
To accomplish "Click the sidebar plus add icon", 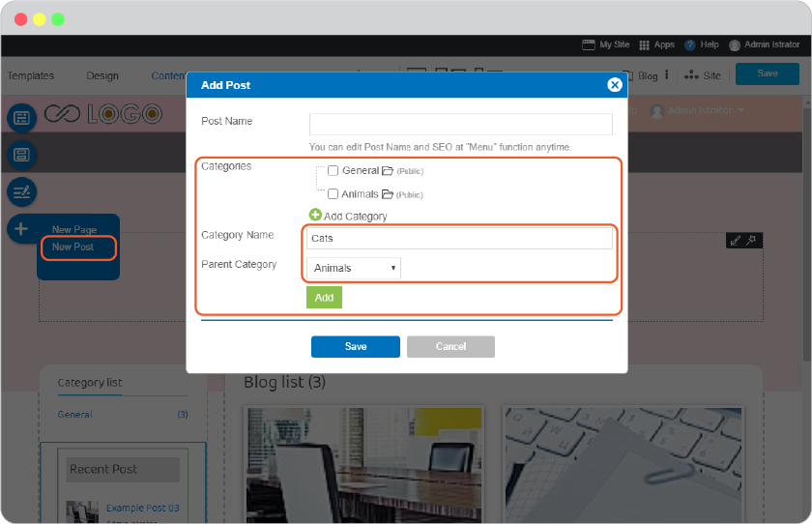I will pyautogui.click(x=21, y=228).
